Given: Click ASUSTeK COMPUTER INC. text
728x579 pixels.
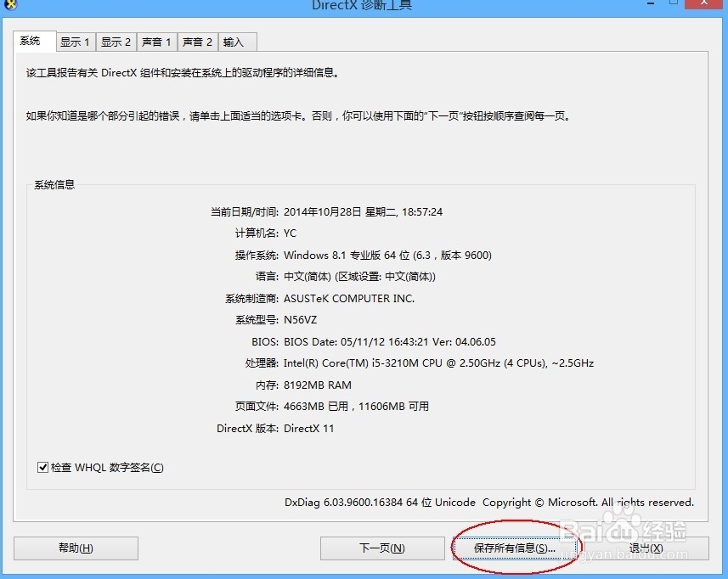Looking at the screenshot, I should pyautogui.click(x=348, y=298).
